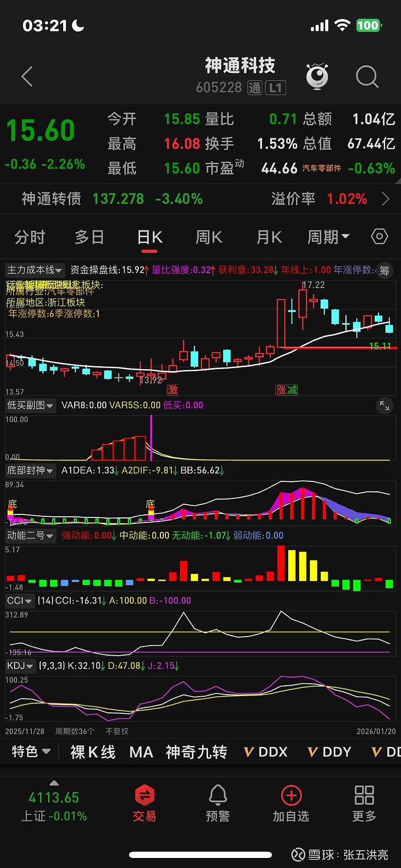Tap 量比 0.71 value

[x=283, y=119]
